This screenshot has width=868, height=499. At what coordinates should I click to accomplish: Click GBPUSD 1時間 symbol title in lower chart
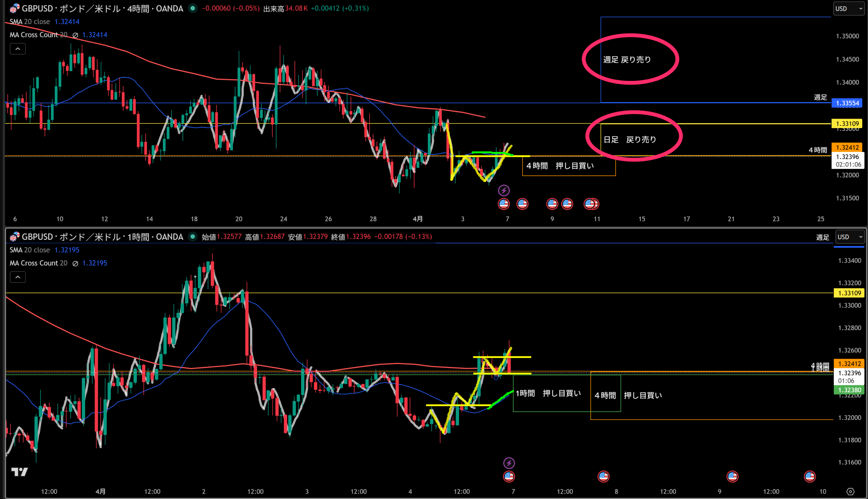point(102,237)
